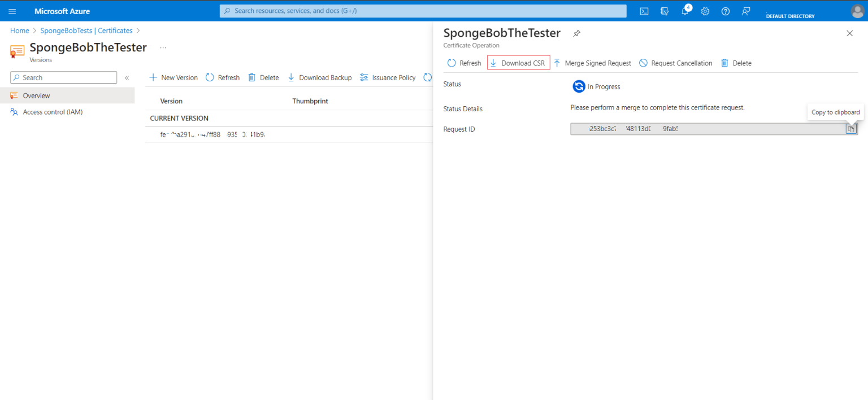The height and width of the screenshot is (400, 868).
Task: Open the Azure portal hamburger menu
Action: [x=12, y=11]
